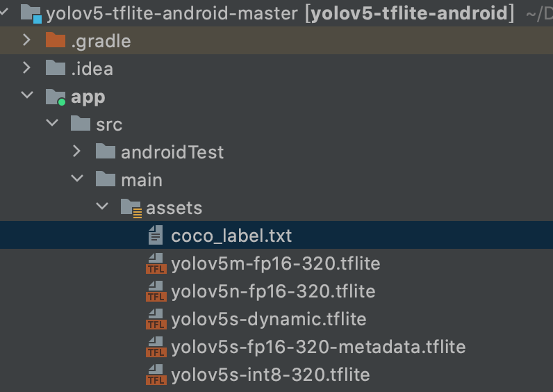Click the TFL icon of yolov5s-fp16-320-metadata.tflite

[x=156, y=348]
